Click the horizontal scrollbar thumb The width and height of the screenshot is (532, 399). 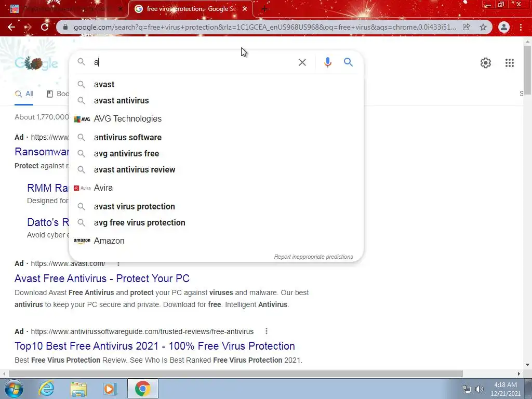click(235, 374)
